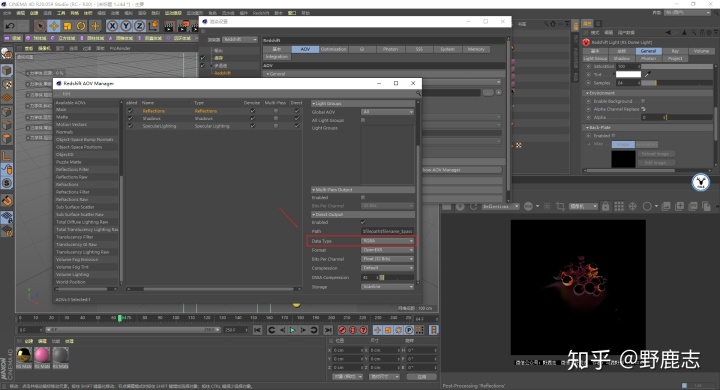Toggle Multi-Pass for the Shadows AOV
The image size is (720, 390).
[276, 118]
